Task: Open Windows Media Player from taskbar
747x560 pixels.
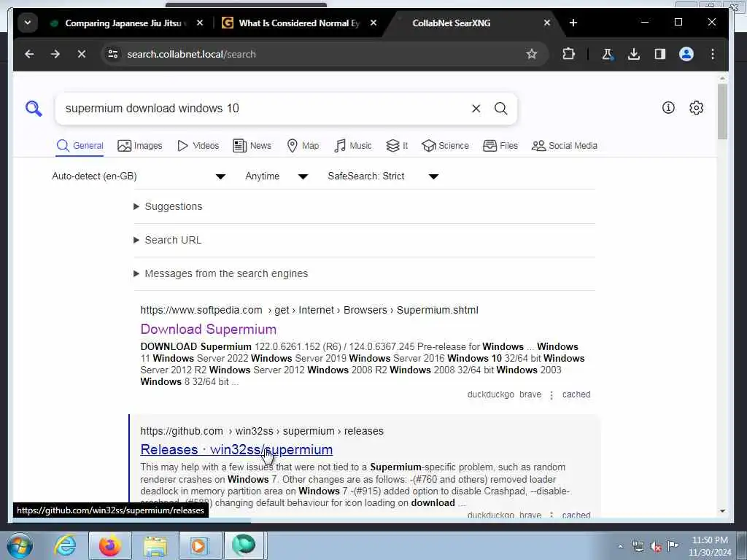Action: (199, 545)
